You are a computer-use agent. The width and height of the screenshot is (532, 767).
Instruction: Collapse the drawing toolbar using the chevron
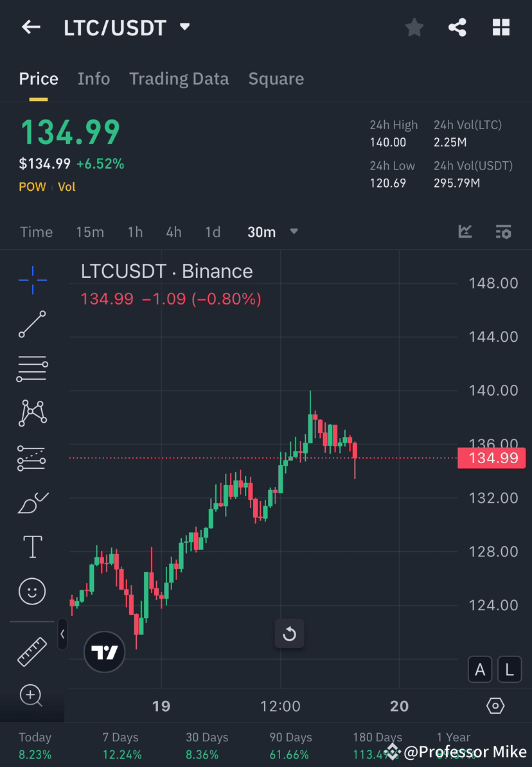[63, 635]
